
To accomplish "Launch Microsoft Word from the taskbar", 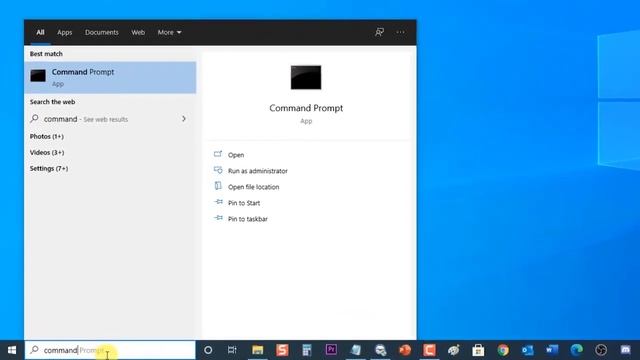I will 552,350.
